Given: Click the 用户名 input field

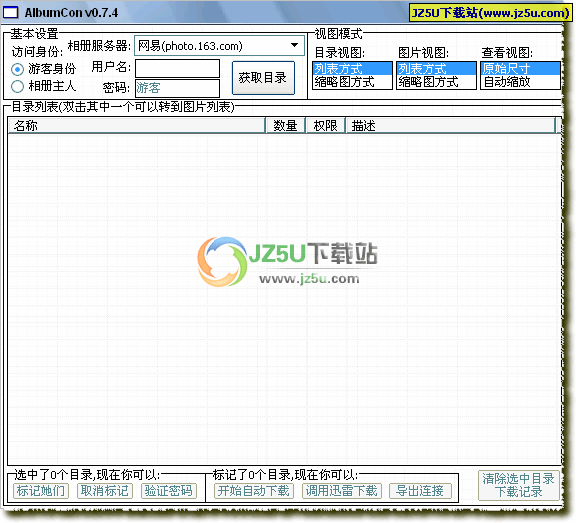Looking at the screenshot, I should click(177, 68).
